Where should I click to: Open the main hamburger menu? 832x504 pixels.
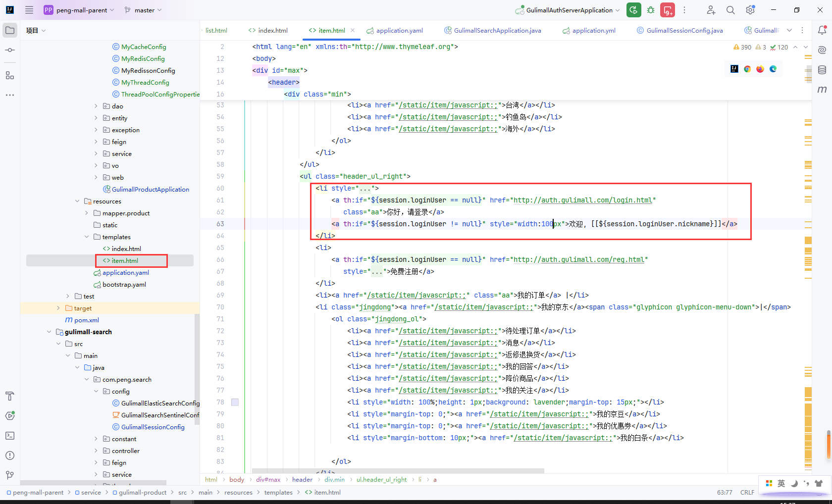click(29, 10)
